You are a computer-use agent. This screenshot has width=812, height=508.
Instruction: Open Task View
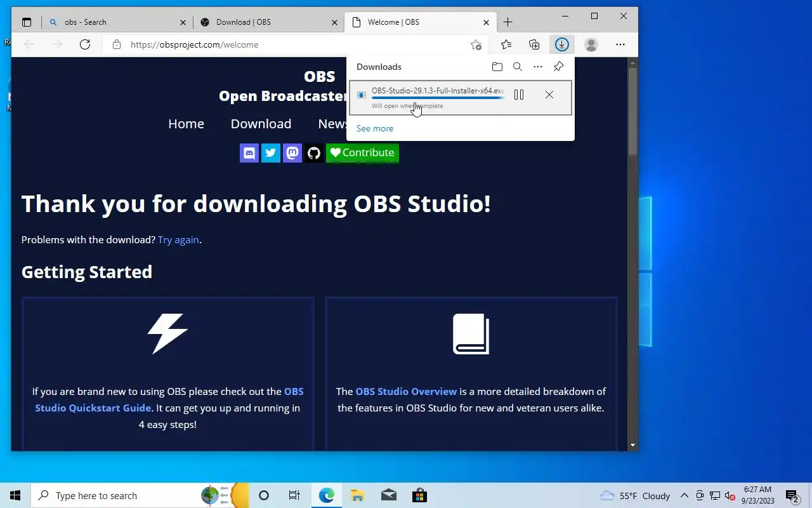[x=294, y=495]
